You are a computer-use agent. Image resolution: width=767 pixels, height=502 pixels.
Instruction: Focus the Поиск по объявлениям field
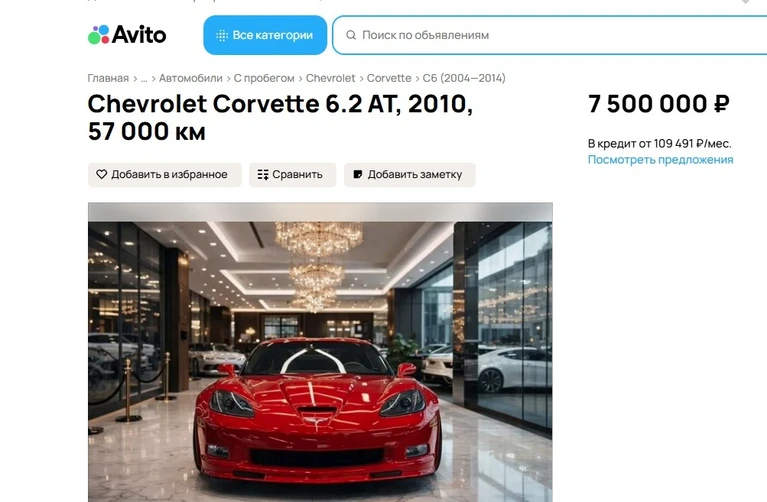(549, 35)
